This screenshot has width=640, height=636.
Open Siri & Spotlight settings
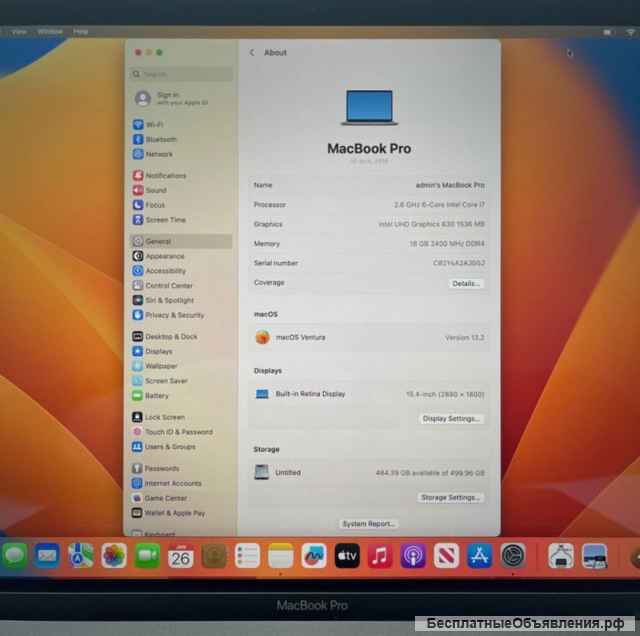pyautogui.click(x=163, y=300)
